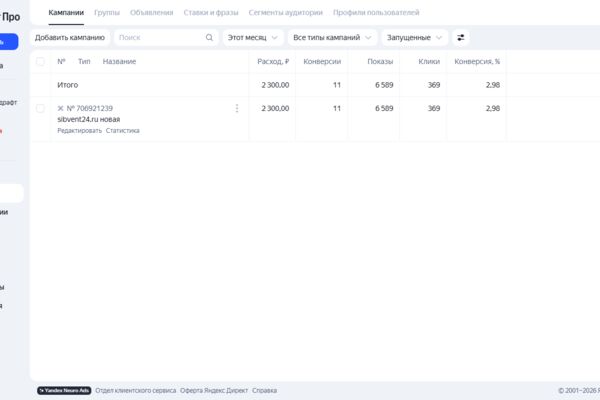600x400 pixels.
Task: Select campaign number № 706921239
Action: 90,109
